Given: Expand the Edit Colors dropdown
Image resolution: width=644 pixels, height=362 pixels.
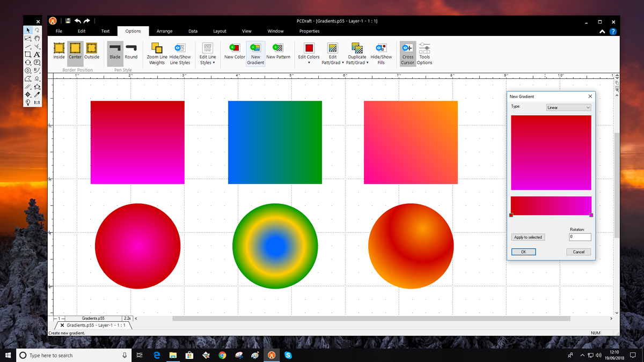Looking at the screenshot, I should 309,63.
